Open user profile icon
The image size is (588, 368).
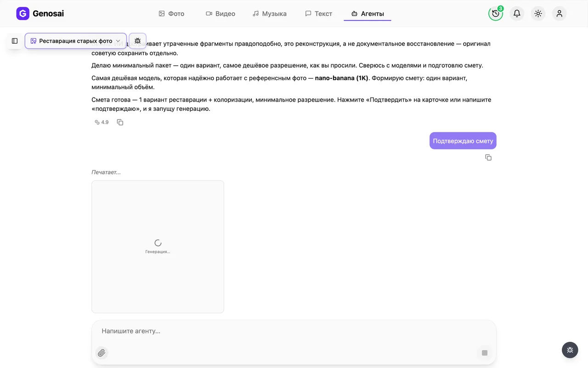(559, 13)
